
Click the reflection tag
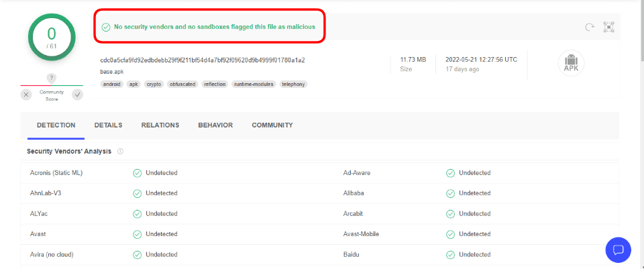tap(215, 85)
